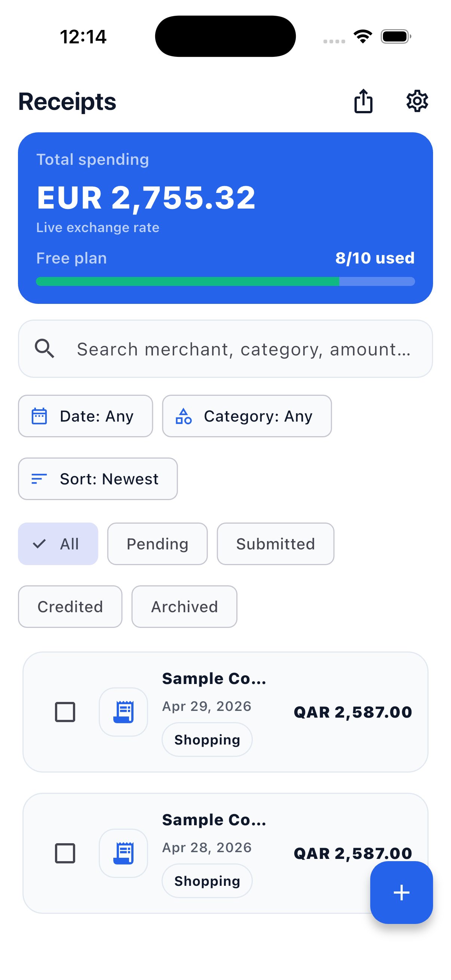Open the share/export icon beside Receipts

(x=364, y=101)
